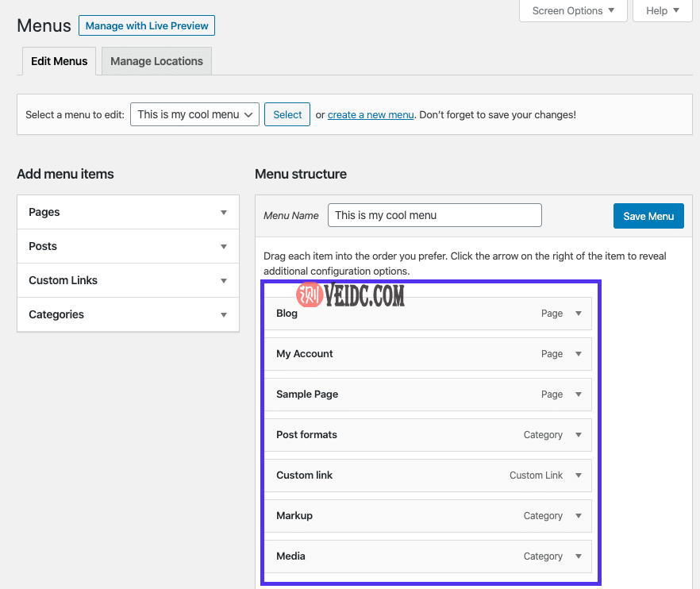This screenshot has width=700, height=589.
Task: Expand the Posts accordion section
Action: [128, 246]
